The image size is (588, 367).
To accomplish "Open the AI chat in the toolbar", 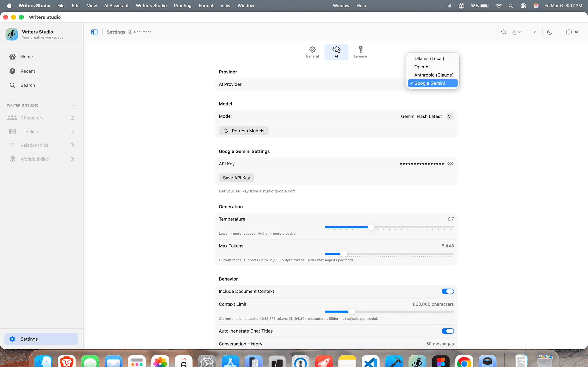I will coord(572,32).
